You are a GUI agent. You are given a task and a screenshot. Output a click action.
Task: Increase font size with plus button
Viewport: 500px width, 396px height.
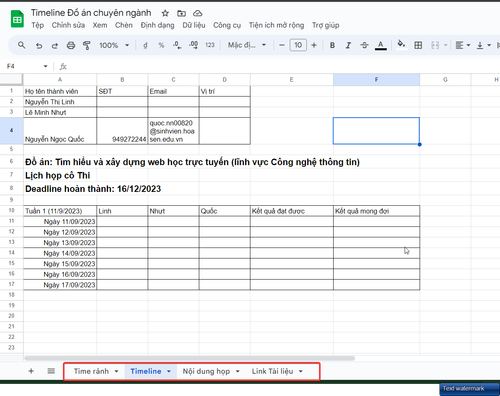314,45
